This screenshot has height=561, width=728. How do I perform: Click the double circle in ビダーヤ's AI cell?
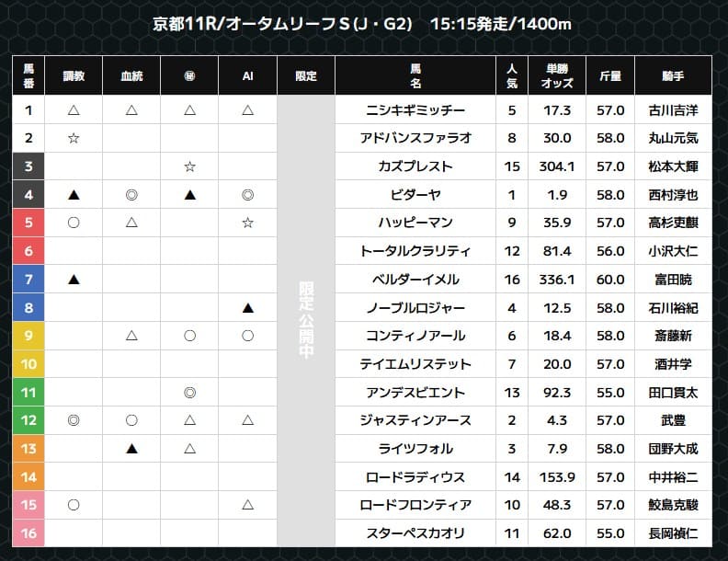[247, 194]
